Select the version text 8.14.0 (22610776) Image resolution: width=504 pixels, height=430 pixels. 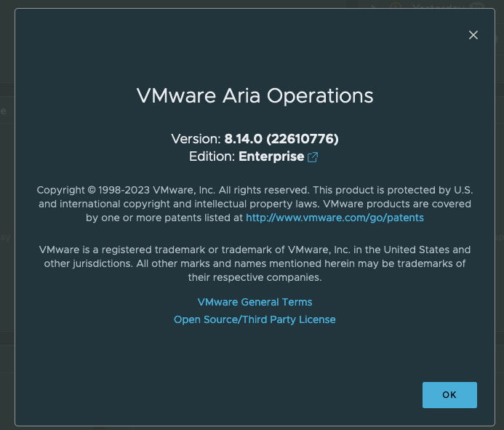click(281, 139)
